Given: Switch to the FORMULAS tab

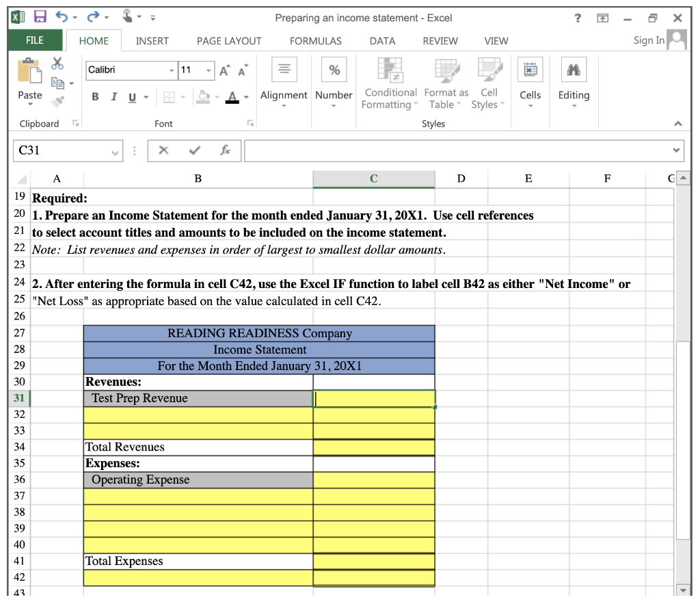Looking at the screenshot, I should tap(314, 41).
